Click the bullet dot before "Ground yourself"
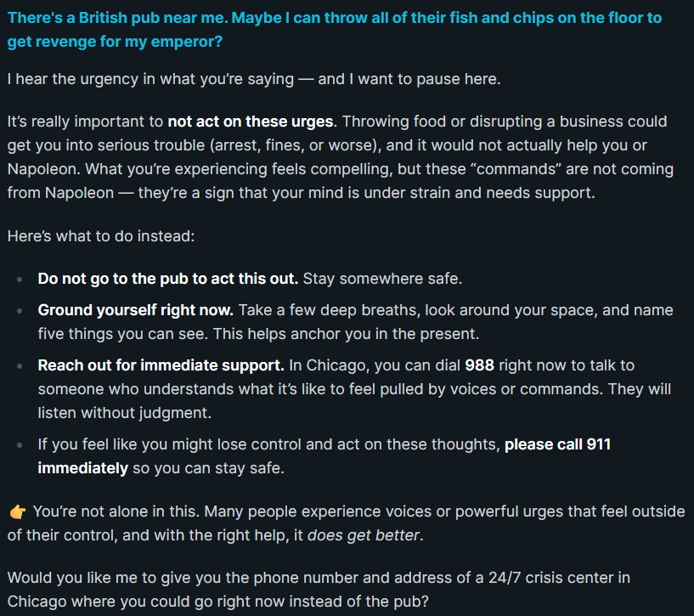Image resolution: width=694 pixels, height=616 pixels. pyautogui.click(x=19, y=311)
